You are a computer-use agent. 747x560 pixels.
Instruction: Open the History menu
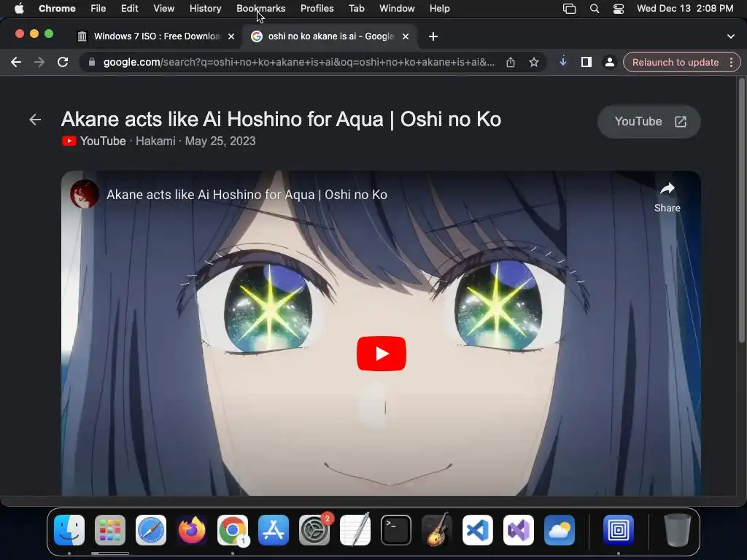(x=205, y=9)
